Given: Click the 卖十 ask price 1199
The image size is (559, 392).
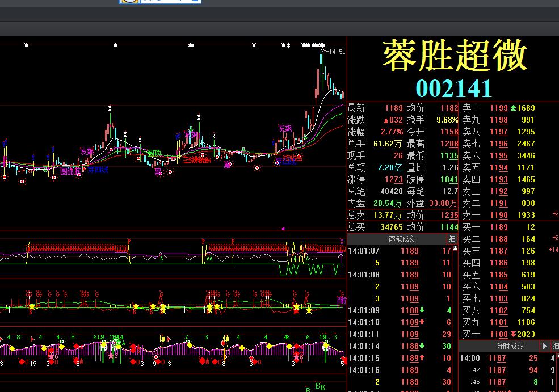Looking at the screenshot, I should click(x=499, y=108).
